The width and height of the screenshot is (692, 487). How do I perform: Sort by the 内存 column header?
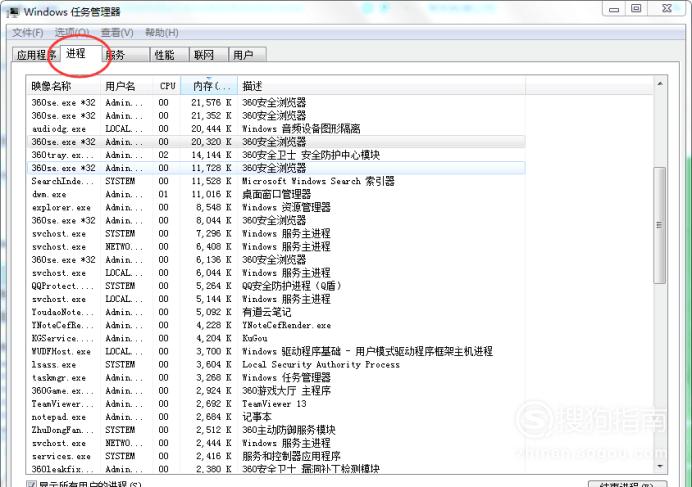click(x=210, y=86)
